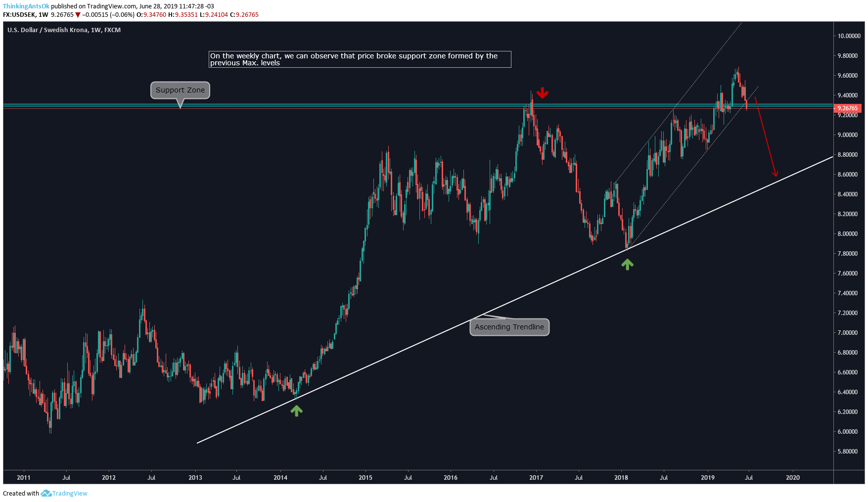Click the 'Support Zone' callout label

point(180,90)
